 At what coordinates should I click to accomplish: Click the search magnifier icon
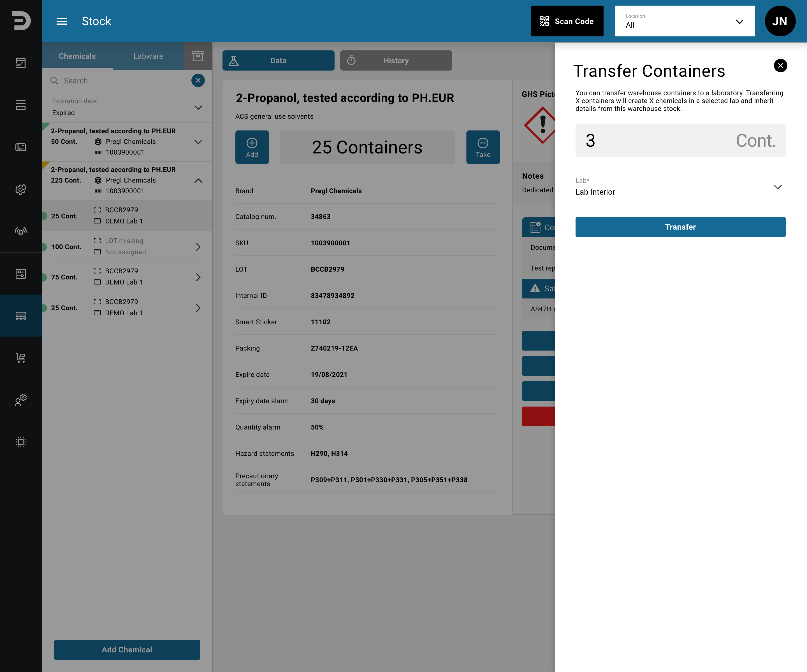[x=55, y=81]
